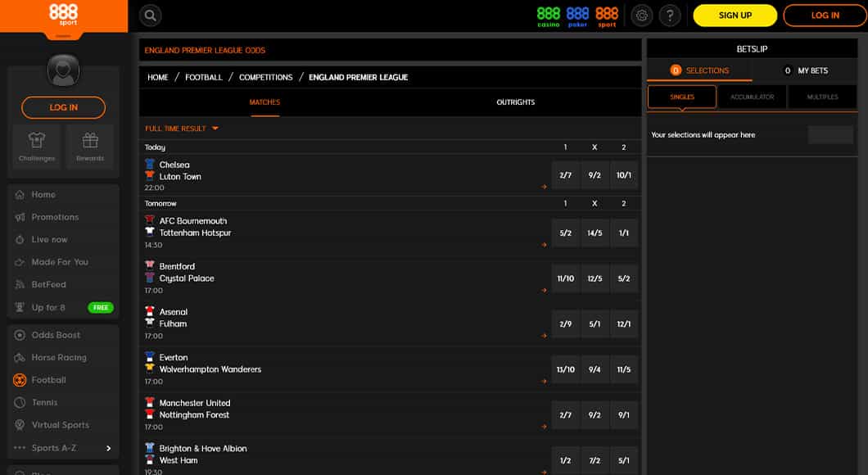The image size is (868, 475).
Task: Open settings gear icon
Action: tap(642, 16)
